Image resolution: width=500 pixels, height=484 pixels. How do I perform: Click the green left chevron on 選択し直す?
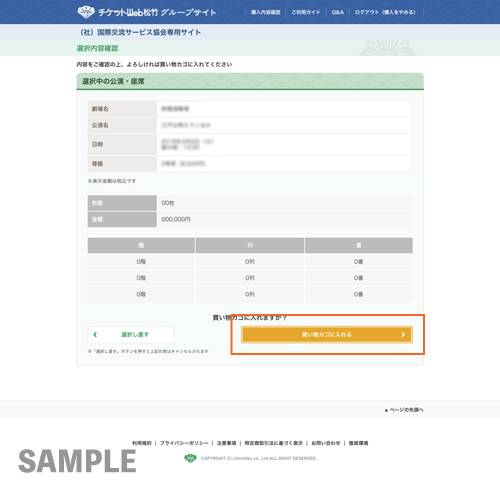click(x=95, y=334)
